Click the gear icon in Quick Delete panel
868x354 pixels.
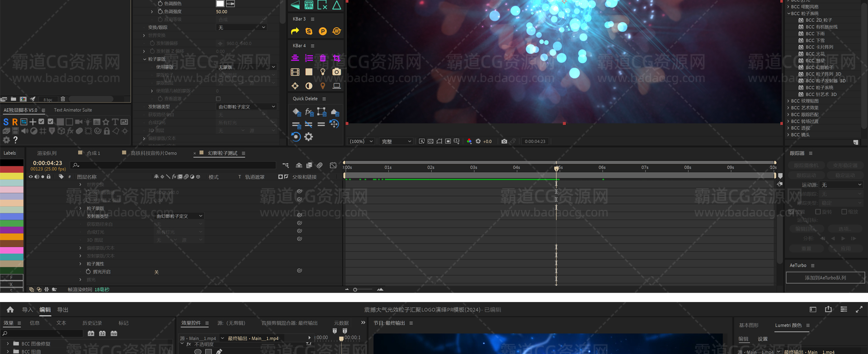click(x=309, y=137)
